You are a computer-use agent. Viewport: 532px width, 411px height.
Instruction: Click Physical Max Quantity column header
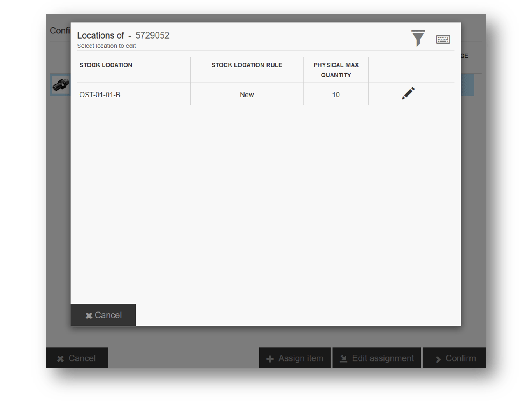[x=336, y=70]
